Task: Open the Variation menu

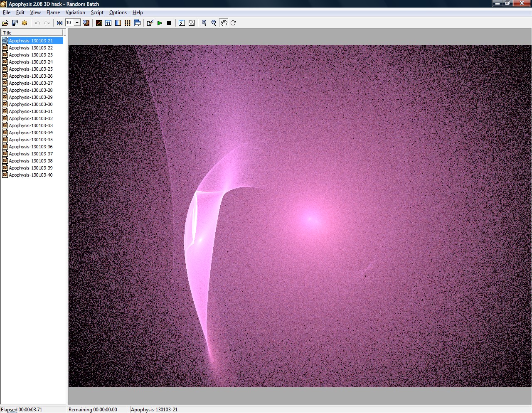Action: pyautogui.click(x=75, y=12)
